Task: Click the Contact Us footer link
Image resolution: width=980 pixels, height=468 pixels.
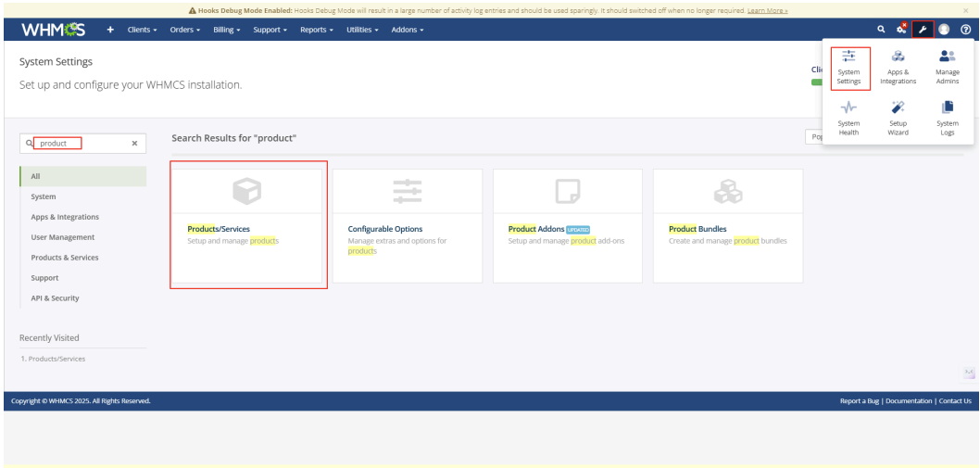Action: (x=955, y=401)
